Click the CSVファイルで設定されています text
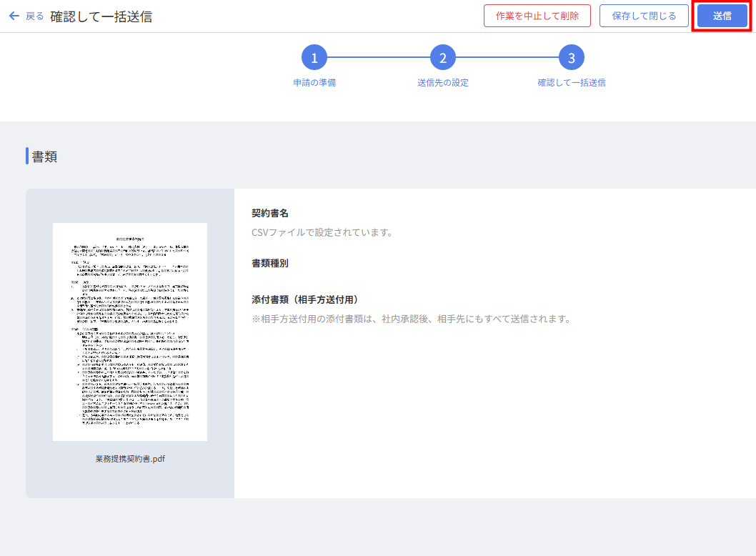This screenshot has height=556, width=756. 322,232
